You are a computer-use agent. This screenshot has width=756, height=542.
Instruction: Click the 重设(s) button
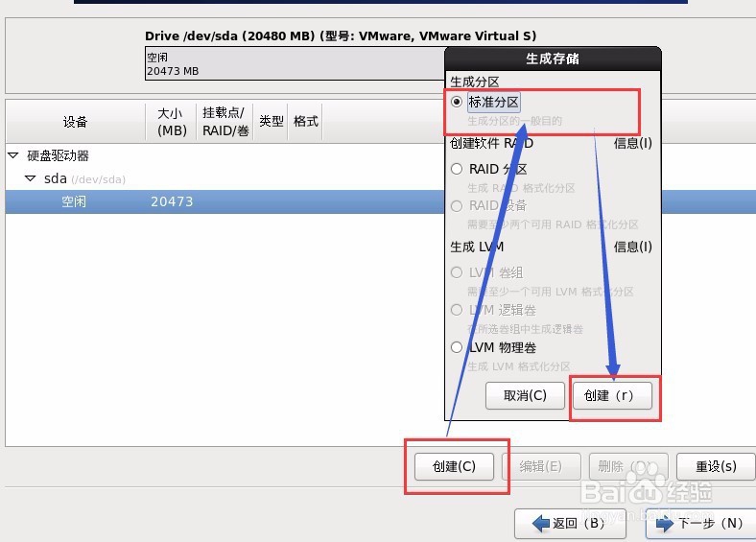pyautogui.click(x=716, y=466)
